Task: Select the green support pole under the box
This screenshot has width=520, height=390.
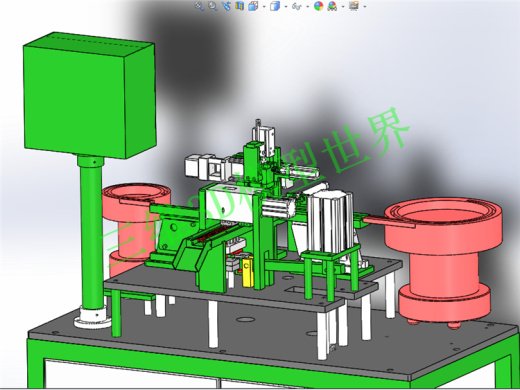Action: 92,233
